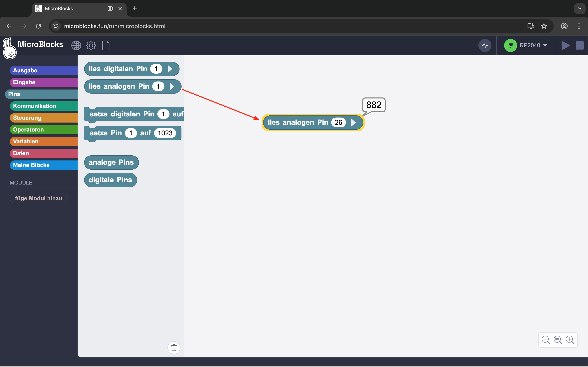Expand the script block's arrow after pin 26
Image resolution: width=588 pixels, height=367 pixels.
pos(353,123)
